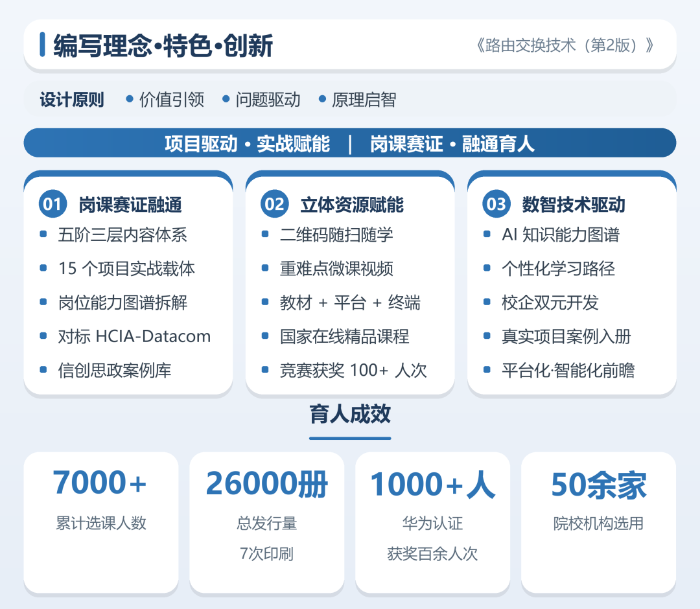Click the 育人成效 section heading
This screenshot has height=609, width=700.
click(350, 415)
